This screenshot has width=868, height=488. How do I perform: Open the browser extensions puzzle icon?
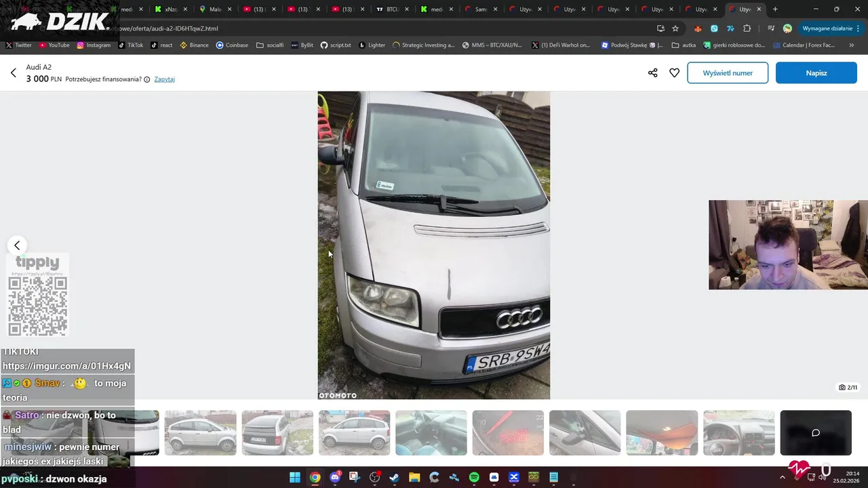747,28
